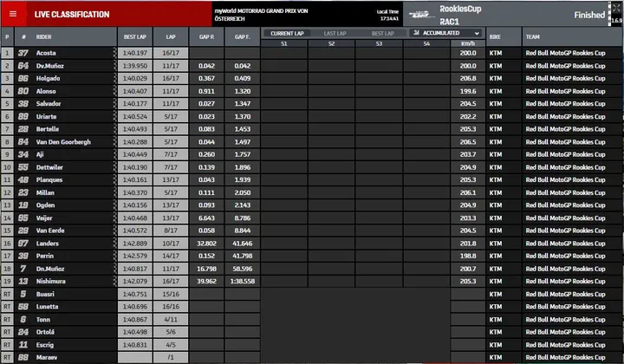
Task: Click the 206.8 km/h speed value
Action: (x=468, y=78)
